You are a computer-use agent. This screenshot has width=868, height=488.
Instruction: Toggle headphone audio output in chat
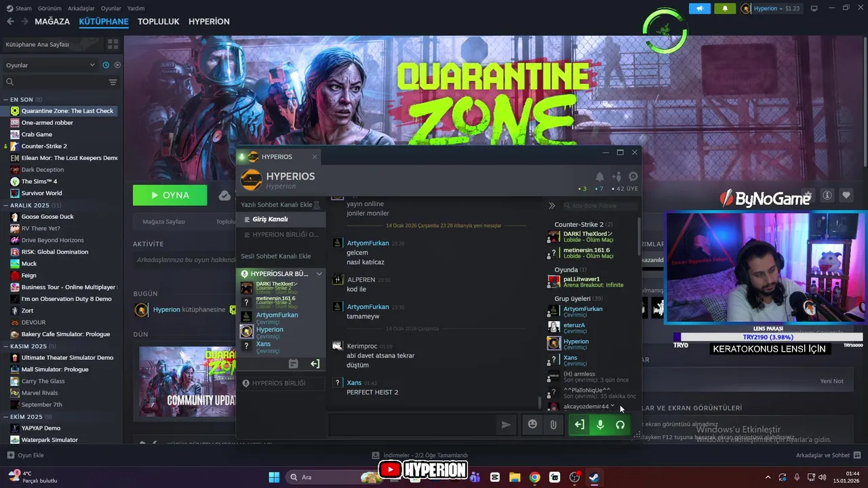pos(620,425)
